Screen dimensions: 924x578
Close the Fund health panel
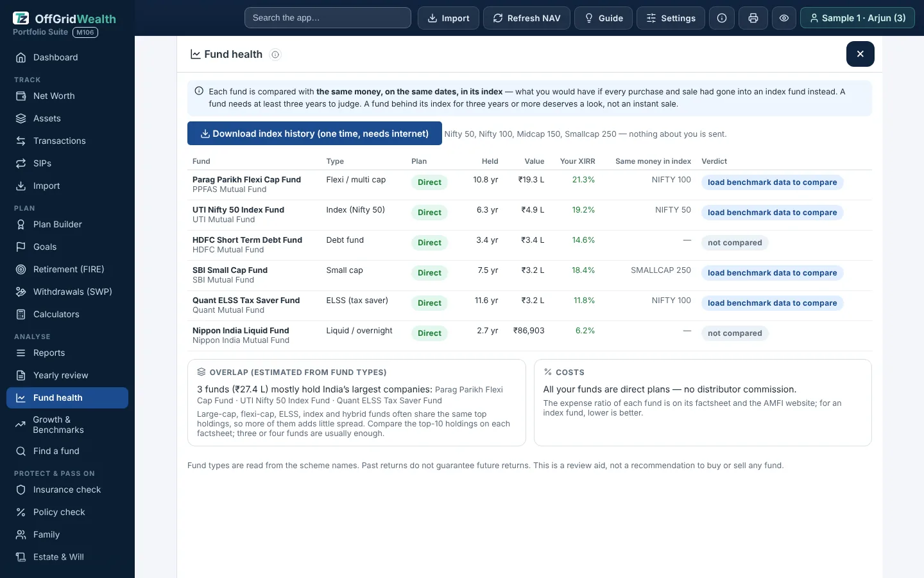tap(860, 54)
